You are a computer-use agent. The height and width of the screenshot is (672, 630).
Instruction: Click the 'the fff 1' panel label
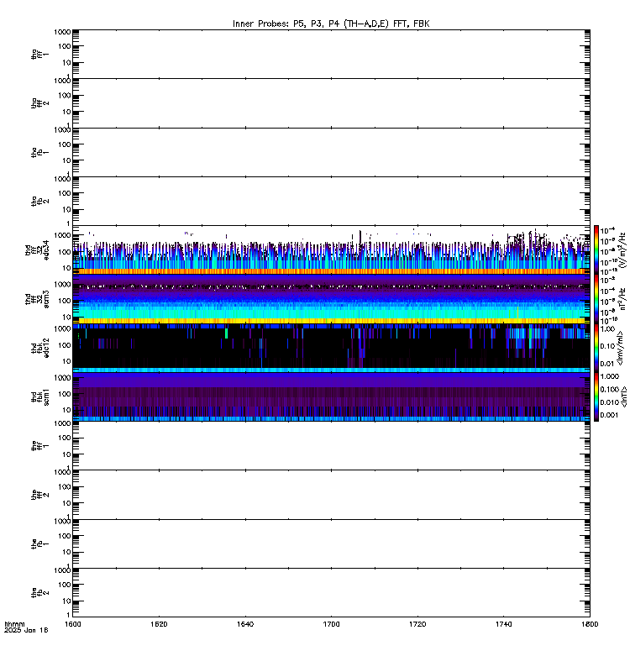click(39, 446)
